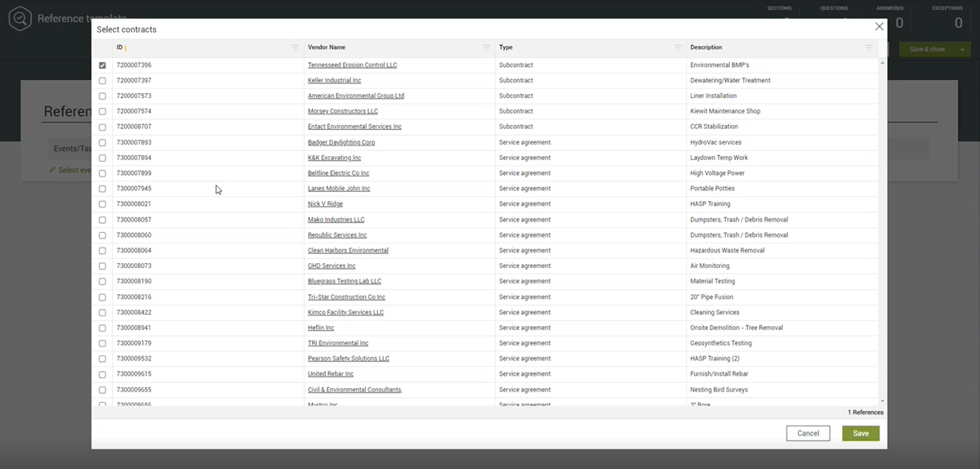
Task: Click the app logo next to Reference template
Action: tap(19, 18)
